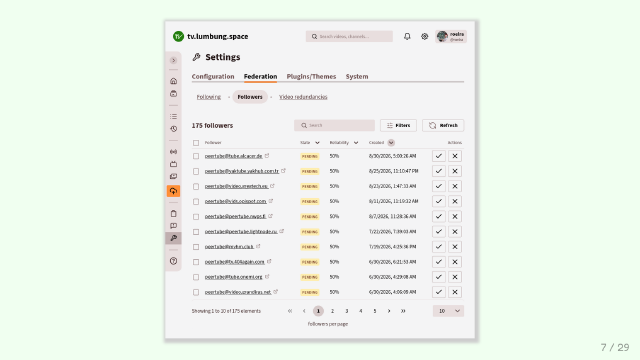Open the Filters button

[398, 125]
